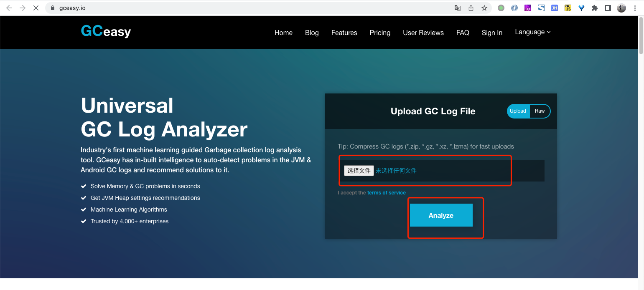Click Sign In link

(492, 33)
